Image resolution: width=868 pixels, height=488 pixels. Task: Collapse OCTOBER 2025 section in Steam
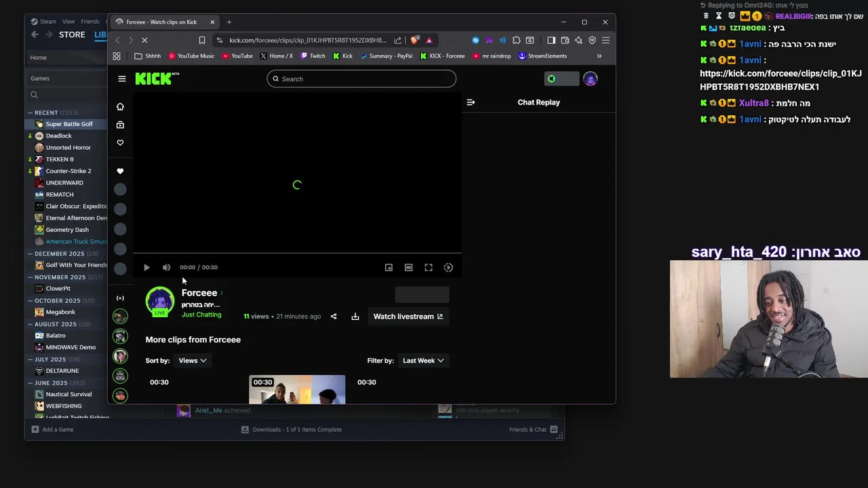coord(31,300)
